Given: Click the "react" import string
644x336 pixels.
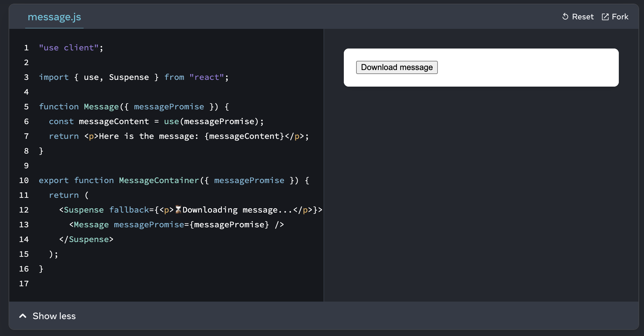Looking at the screenshot, I should (x=207, y=77).
